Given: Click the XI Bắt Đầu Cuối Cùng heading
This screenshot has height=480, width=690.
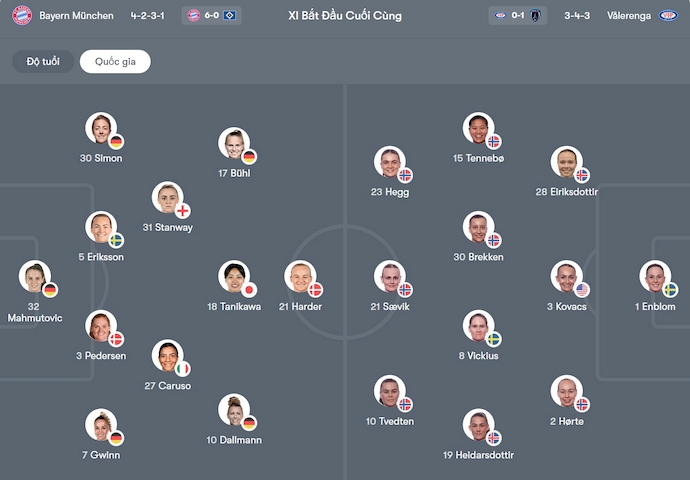Looking at the screenshot, I should (344, 16).
